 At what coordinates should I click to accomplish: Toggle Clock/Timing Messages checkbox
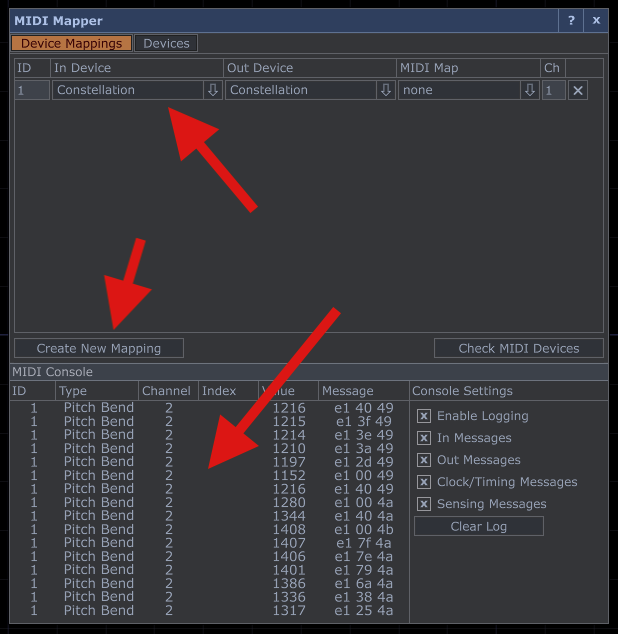(x=424, y=482)
